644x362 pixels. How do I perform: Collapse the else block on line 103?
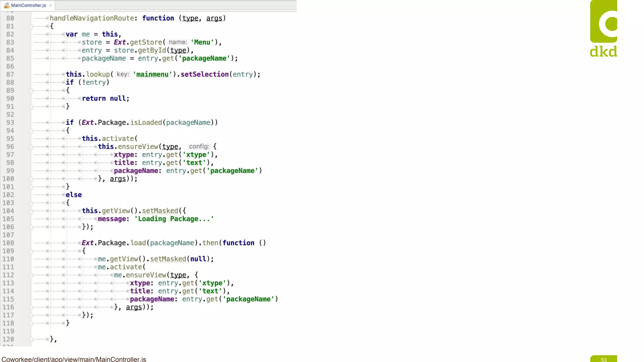[x=31, y=203]
